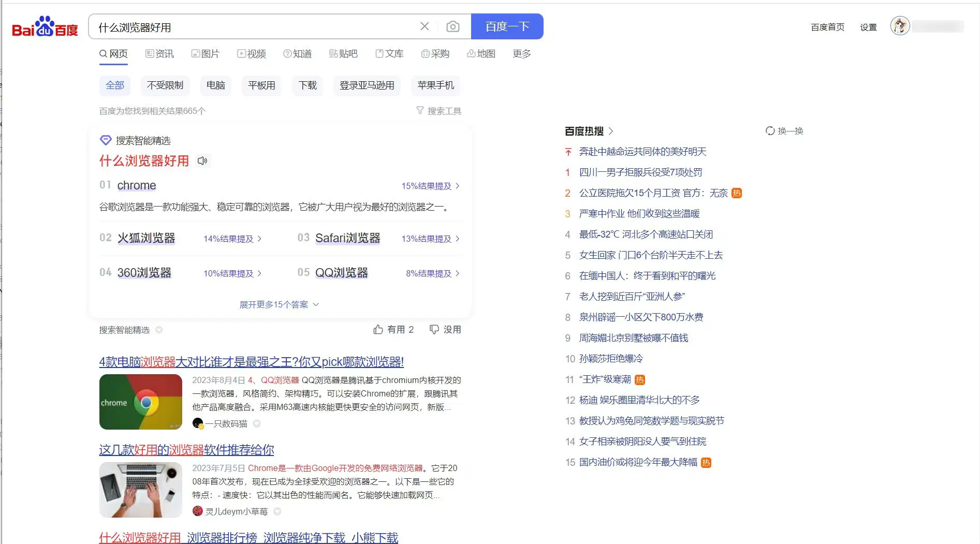980x544 pixels.
Task: Open hot topic 国内油价或将迎今年最大降幅
Action: [x=638, y=462]
